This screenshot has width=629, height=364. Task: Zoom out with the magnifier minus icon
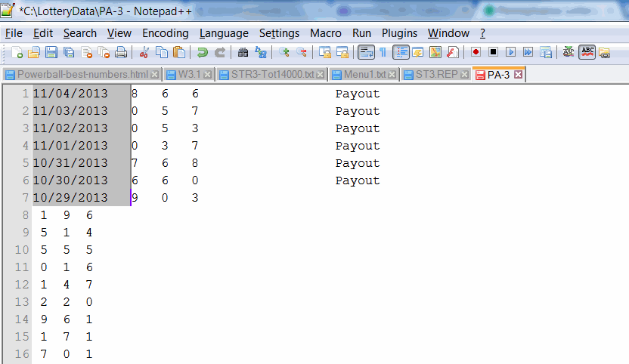(x=301, y=53)
